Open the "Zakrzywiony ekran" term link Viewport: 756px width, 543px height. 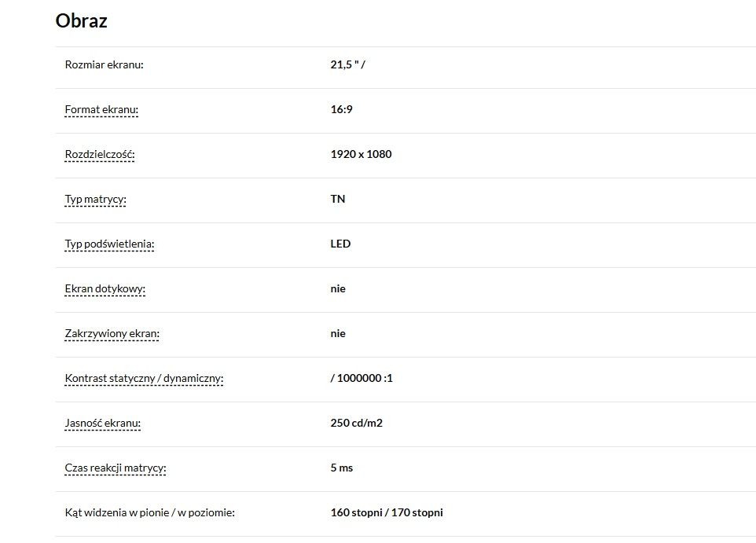[112, 333]
